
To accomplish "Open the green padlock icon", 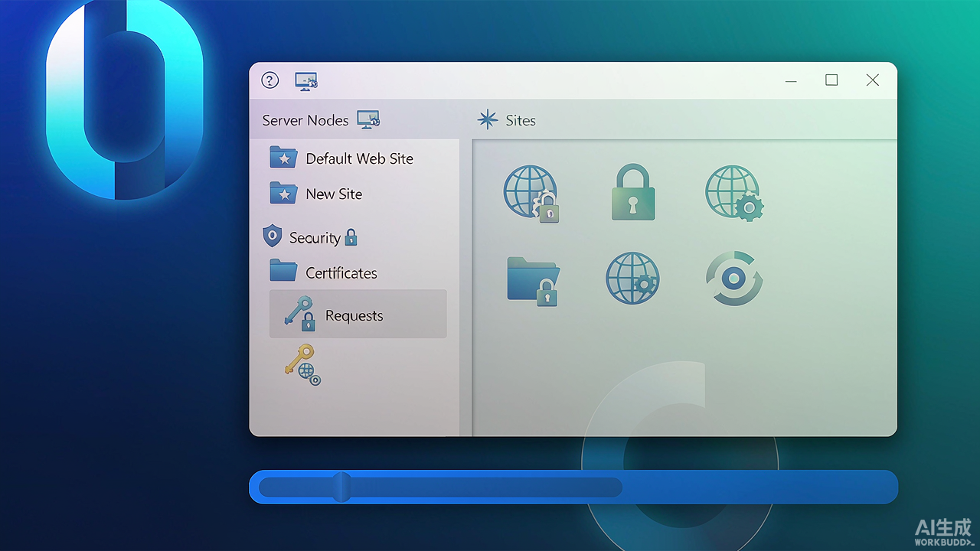I will pos(633,192).
